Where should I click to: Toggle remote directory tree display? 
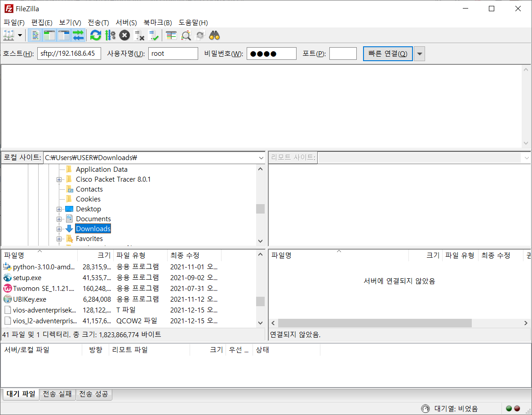64,36
